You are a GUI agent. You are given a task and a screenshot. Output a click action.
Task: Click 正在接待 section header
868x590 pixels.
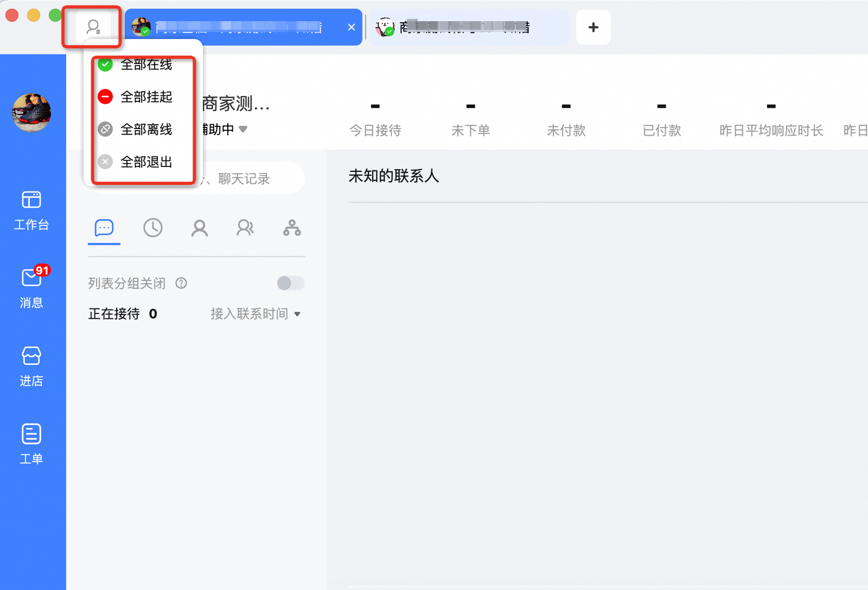(123, 314)
